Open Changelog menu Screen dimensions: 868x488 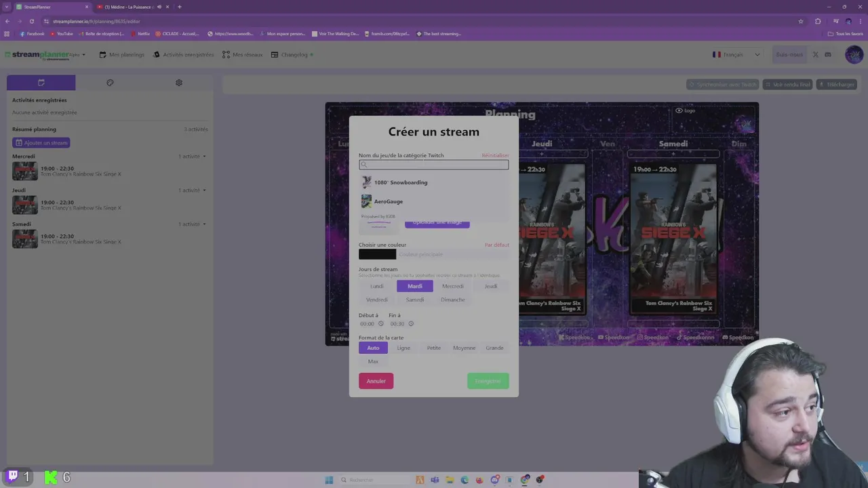[x=292, y=55]
